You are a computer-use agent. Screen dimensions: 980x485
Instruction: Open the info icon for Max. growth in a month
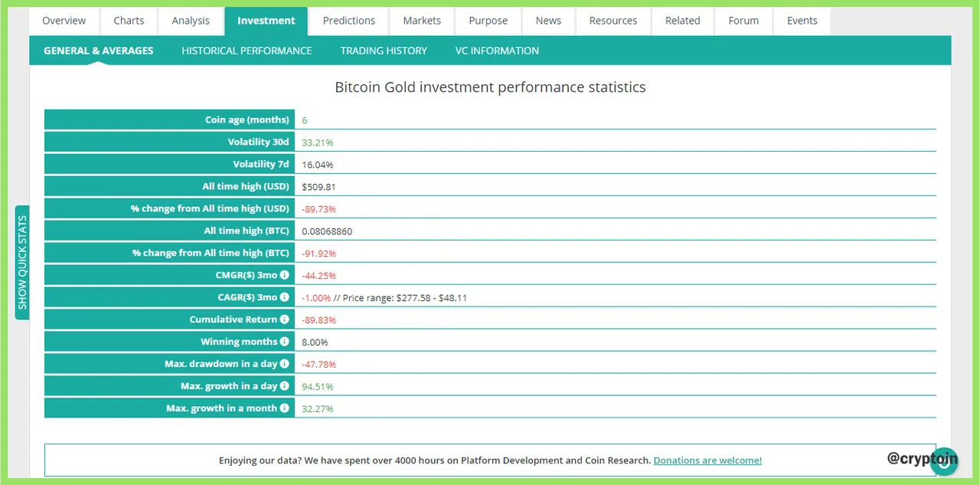(285, 408)
